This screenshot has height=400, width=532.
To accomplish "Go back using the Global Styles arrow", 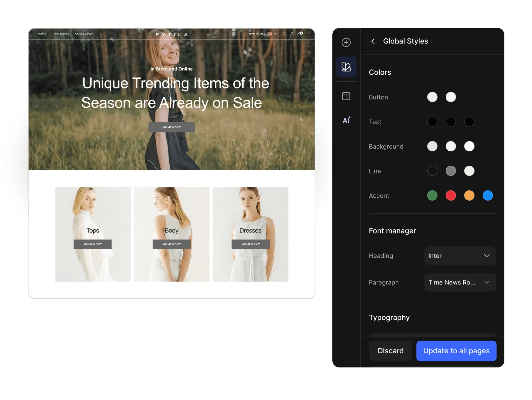I will click(373, 41).
